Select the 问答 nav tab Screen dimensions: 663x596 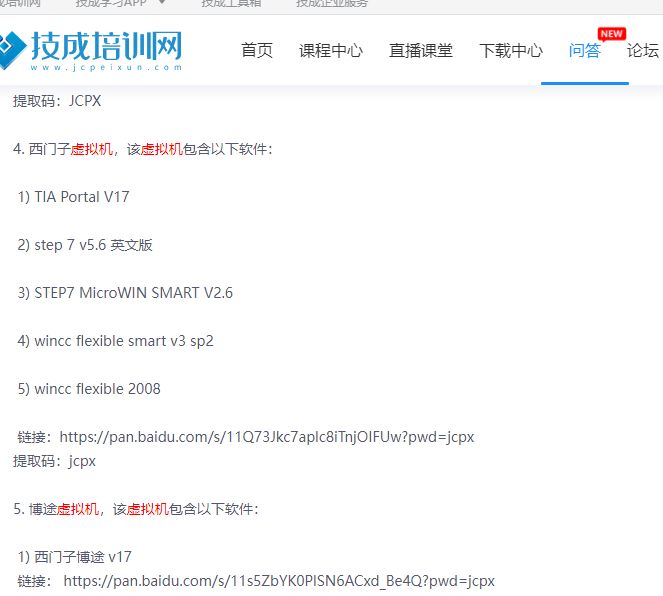coord(584,50)
